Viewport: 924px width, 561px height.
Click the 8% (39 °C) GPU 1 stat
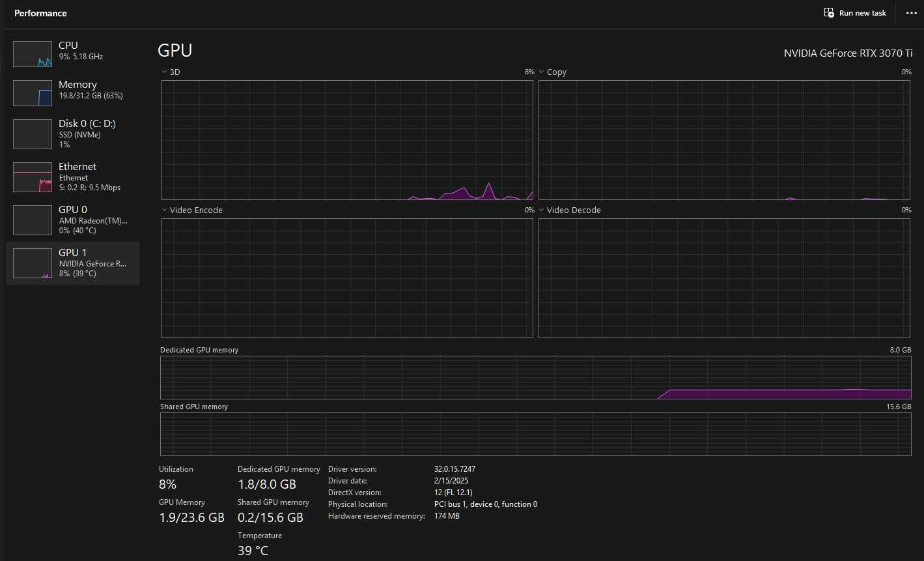77,274
